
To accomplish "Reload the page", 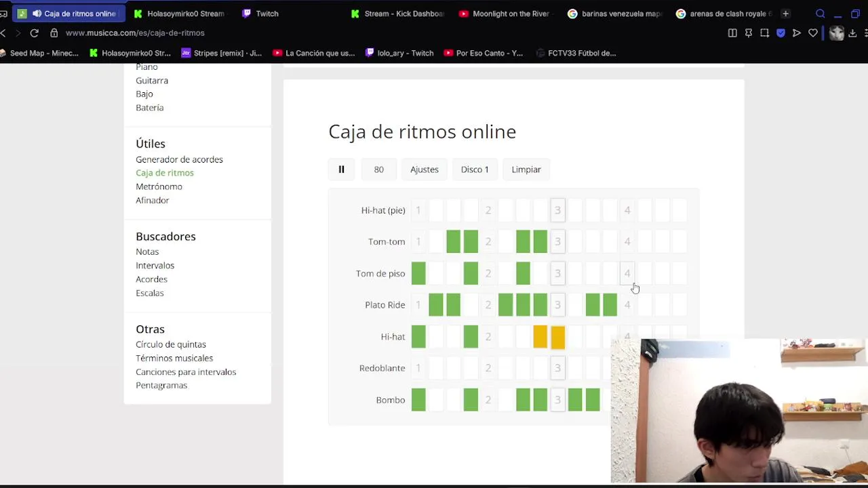I will click(x=34, y=33).
